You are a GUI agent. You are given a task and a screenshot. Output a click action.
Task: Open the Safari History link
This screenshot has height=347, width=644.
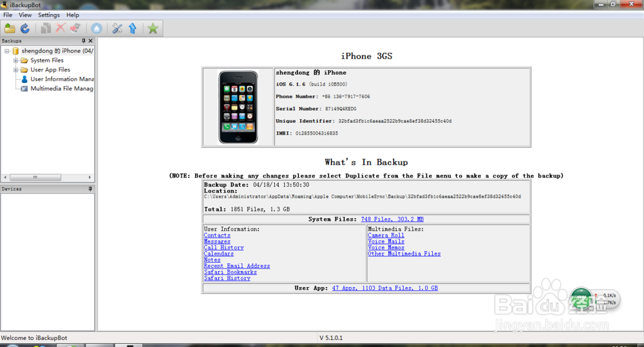(x=227, y=278)
